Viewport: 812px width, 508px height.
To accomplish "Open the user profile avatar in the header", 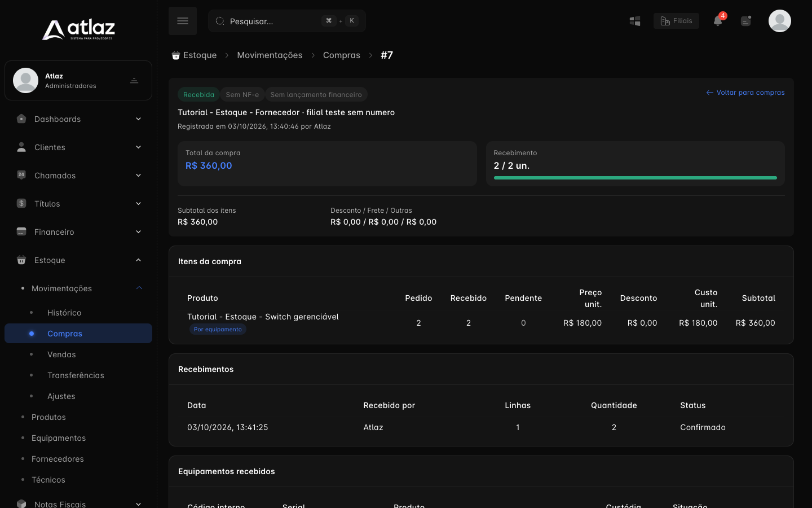I will tap(780, 21).
